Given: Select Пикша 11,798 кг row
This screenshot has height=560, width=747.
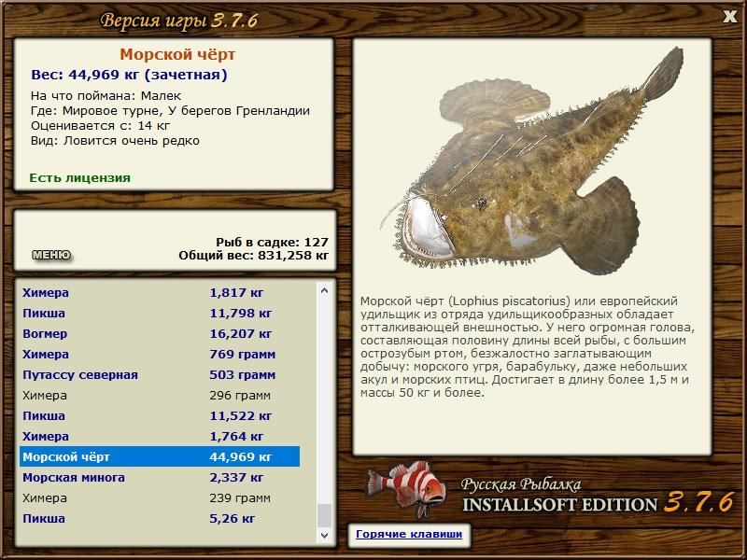Looking at the screenshot, I should pos(160,313).
